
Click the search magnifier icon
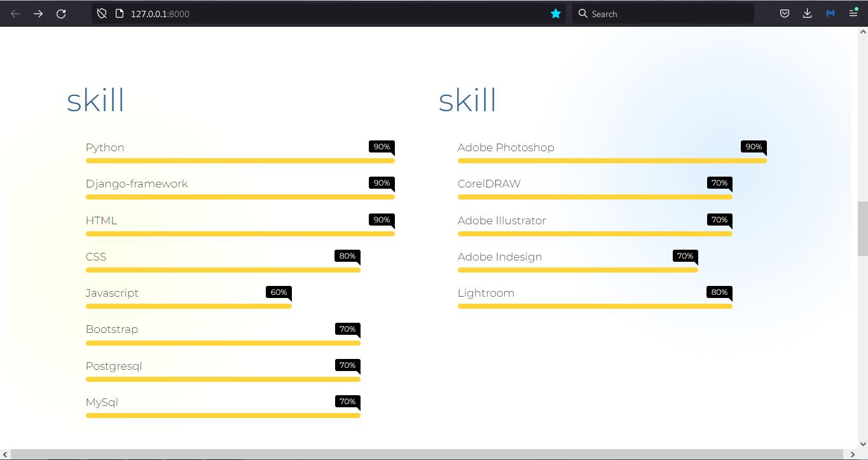[x=582, y=13]
